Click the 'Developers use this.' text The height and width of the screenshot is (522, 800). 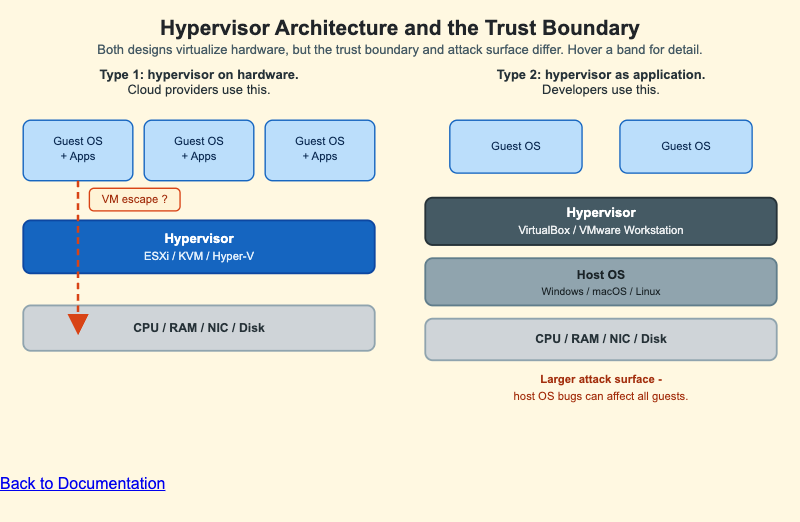coord(601,90)
